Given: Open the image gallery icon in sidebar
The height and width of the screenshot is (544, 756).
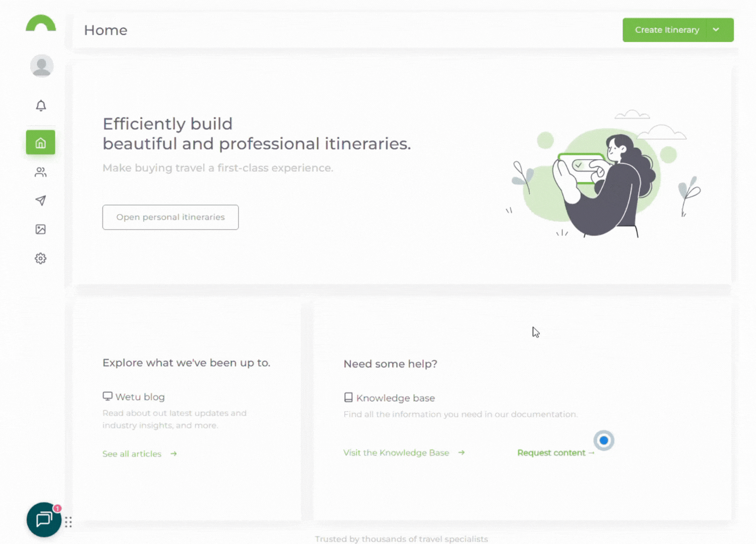Looking at the screenshot, I should [41, 229].
